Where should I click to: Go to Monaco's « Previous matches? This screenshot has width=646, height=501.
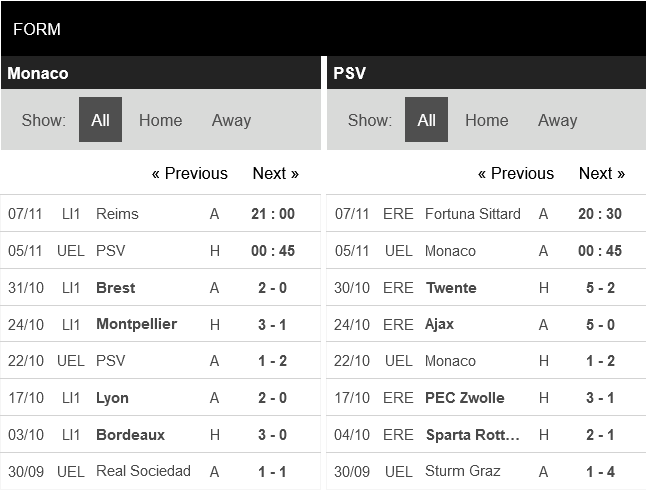(x=189, y=173)
